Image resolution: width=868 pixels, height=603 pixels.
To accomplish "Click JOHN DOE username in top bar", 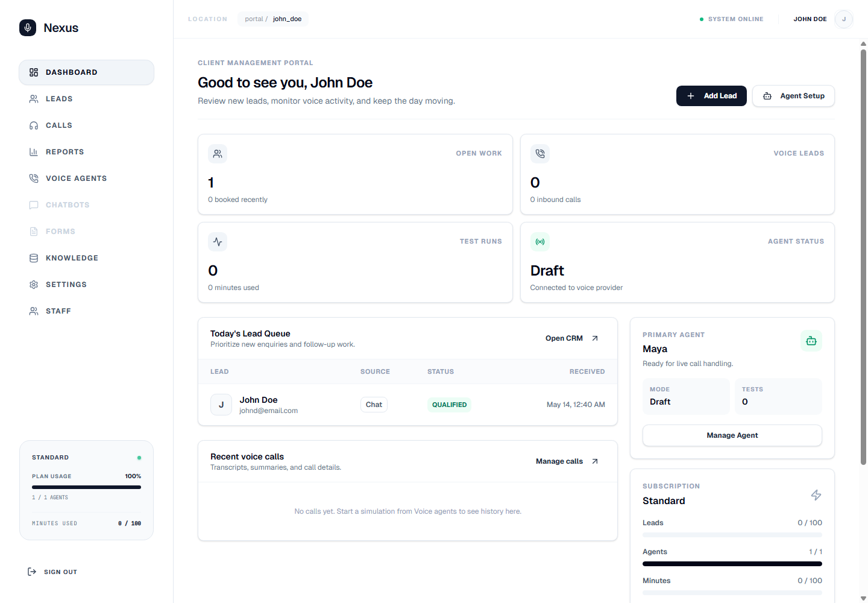I will tap(810, 19).
